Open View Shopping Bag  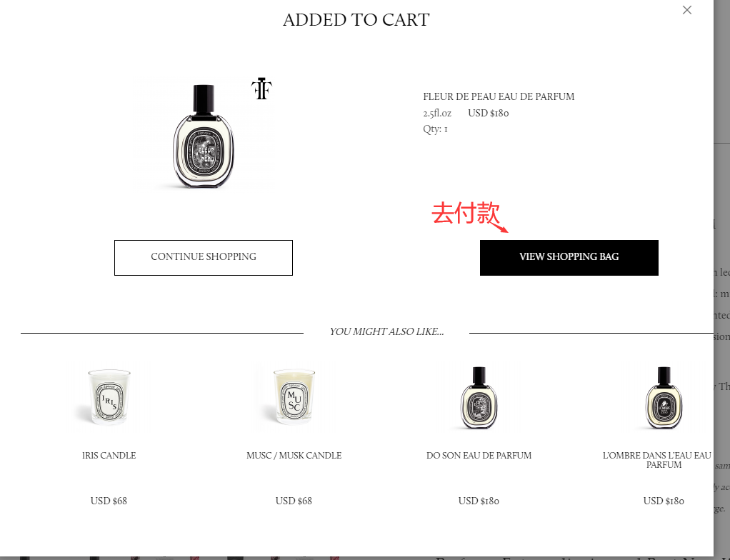pos(569,257)
